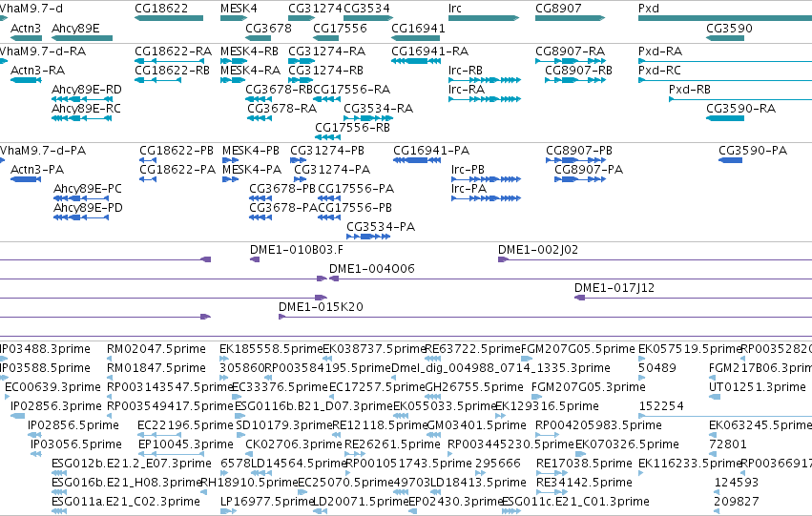The image size is (812, 516).
Task: Open EST CK02706.3prime label
Action: pyautogui.click(x=294, y=445)
